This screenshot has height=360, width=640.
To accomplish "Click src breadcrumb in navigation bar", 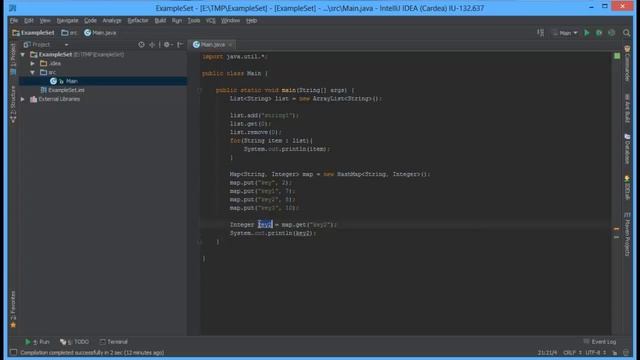I will [x=69, y=33].
